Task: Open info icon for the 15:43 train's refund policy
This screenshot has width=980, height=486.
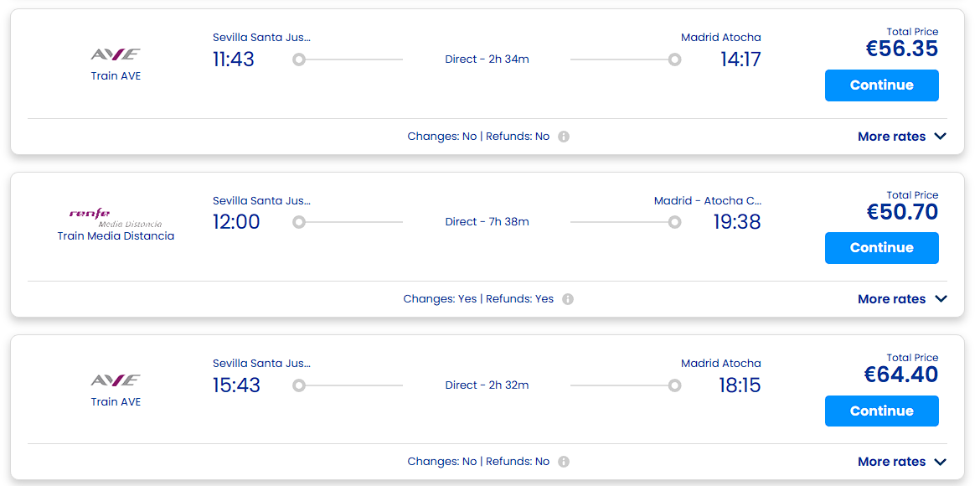Action: click(564, 462)
